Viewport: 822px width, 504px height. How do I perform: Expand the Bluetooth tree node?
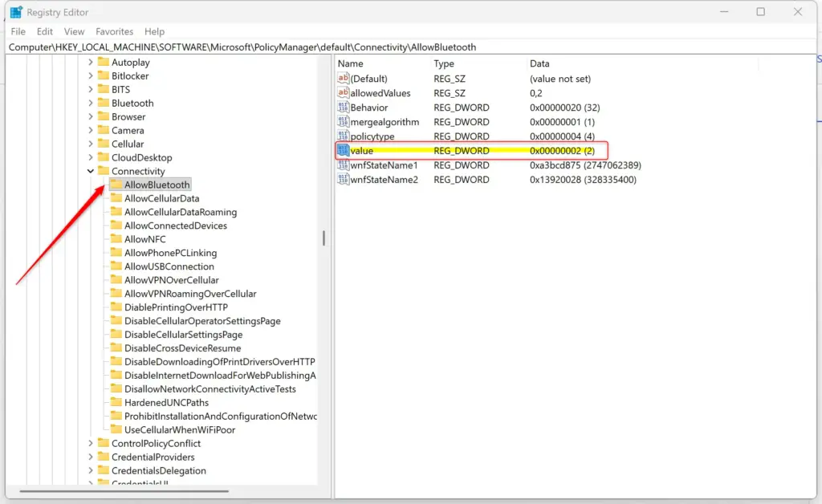pos(90,103)
